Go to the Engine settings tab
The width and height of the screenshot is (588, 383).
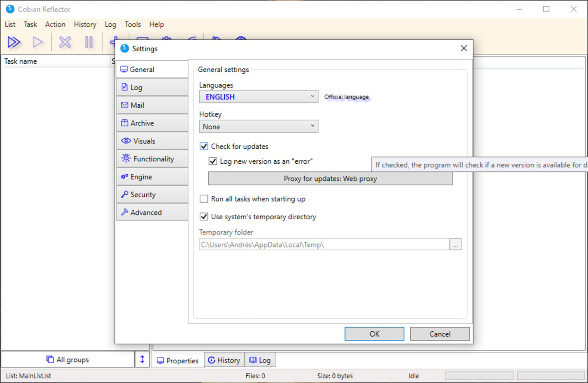(152, 177)
